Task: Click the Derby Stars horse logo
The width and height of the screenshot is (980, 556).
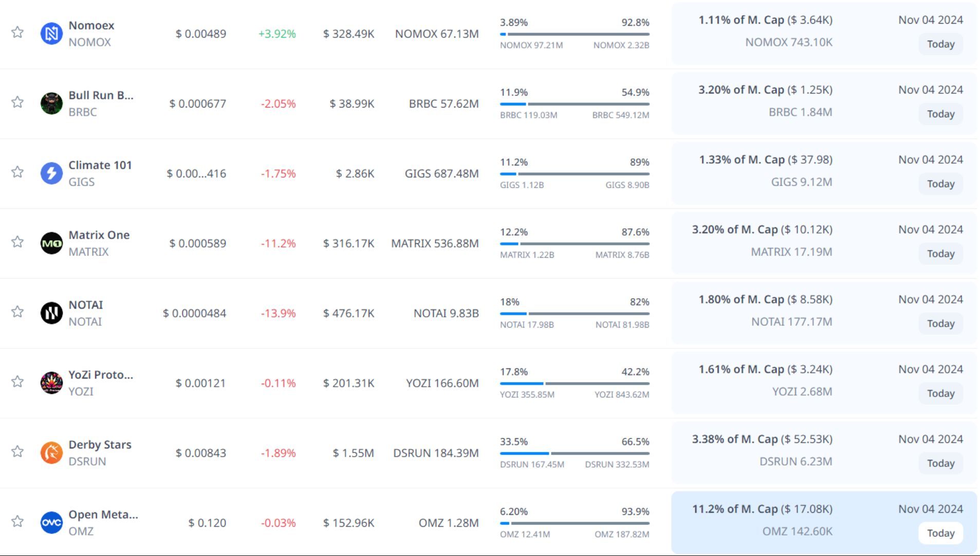Action: (51, 453)
